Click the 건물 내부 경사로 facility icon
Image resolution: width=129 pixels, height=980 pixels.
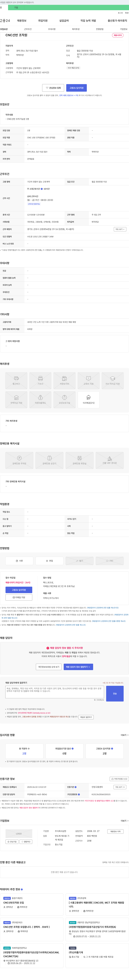[x=110, y=460]
